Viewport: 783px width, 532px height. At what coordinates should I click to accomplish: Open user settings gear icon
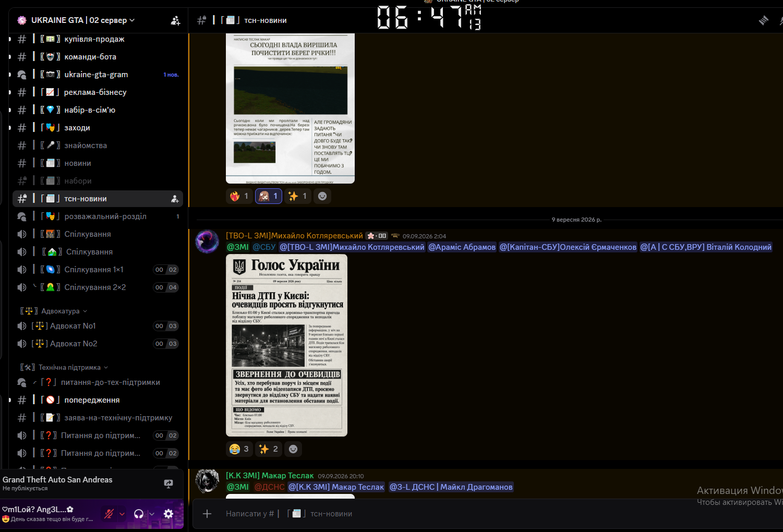(168, 514)
